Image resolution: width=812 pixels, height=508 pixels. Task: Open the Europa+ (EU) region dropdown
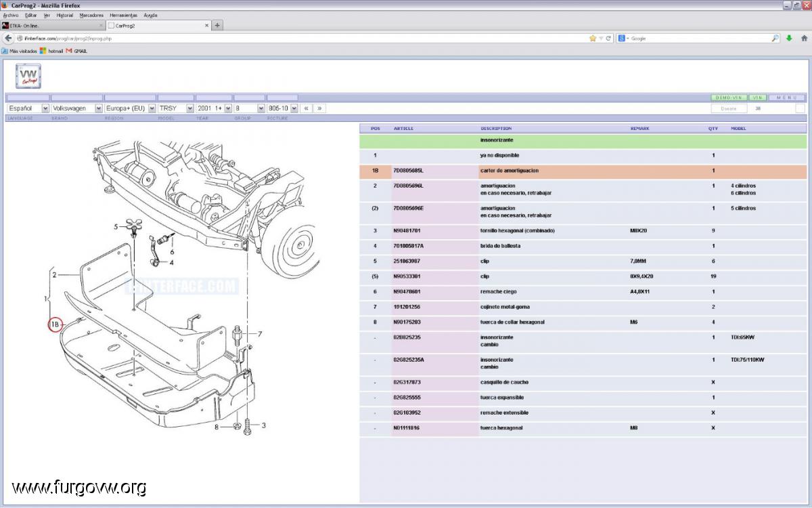pyautogui.click(x=130, y=108)
